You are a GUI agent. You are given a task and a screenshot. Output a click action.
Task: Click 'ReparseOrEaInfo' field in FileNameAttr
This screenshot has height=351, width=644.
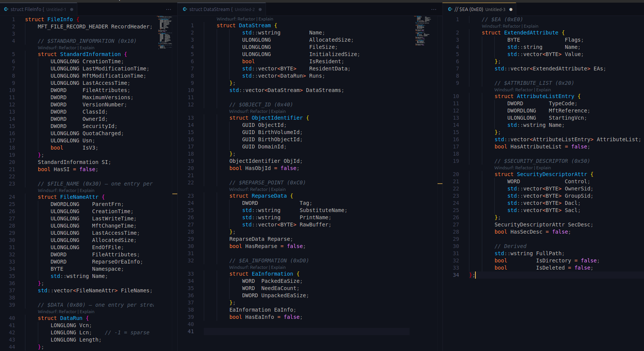(x=116, y=262)
